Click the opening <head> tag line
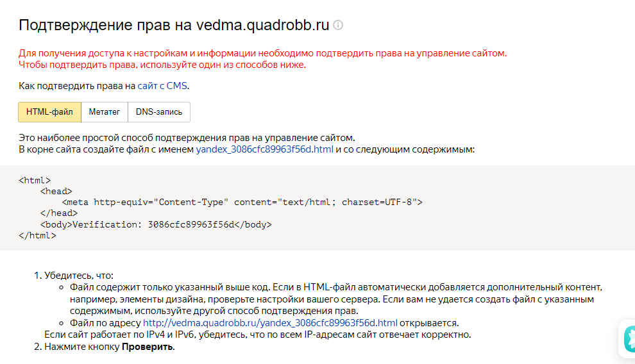The width and height of the screenshot is (635, 364). pyautogui.click(x=56, y=191)
